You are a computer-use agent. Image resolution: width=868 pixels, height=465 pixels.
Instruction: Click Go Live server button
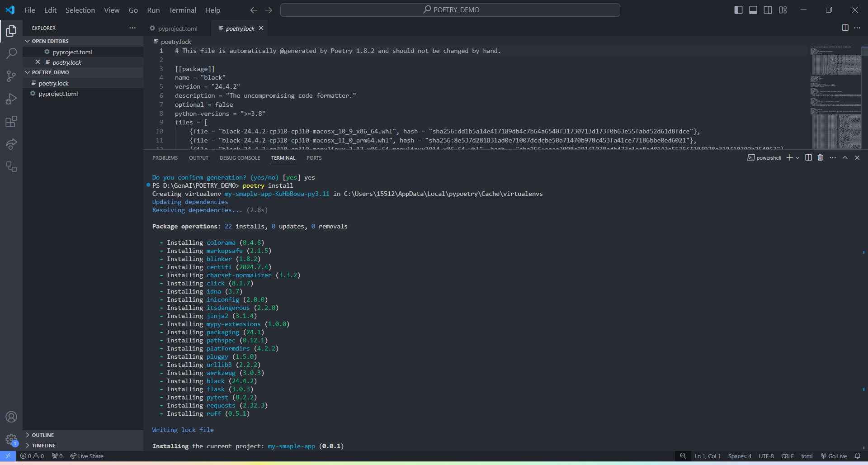834,456
